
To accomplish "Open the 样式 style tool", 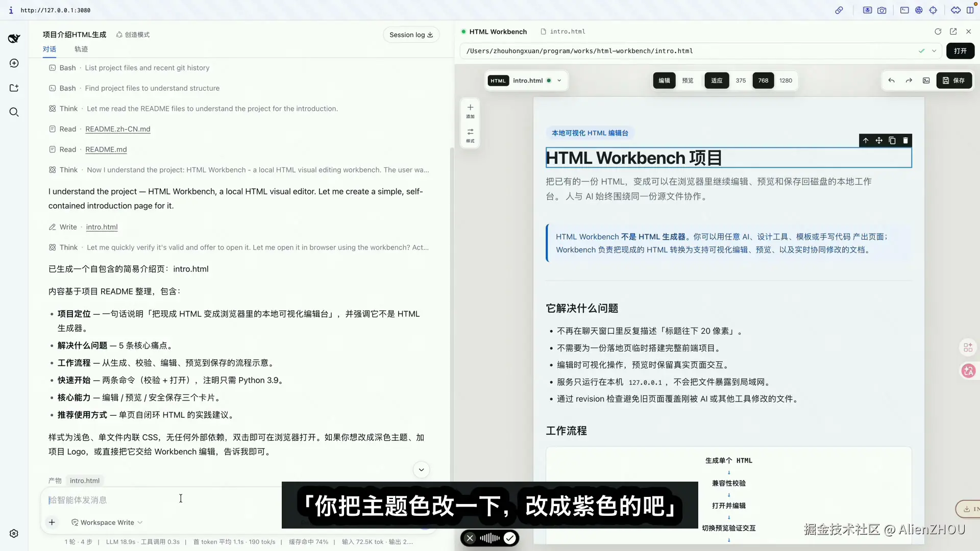I will click(x=471, y=135).
